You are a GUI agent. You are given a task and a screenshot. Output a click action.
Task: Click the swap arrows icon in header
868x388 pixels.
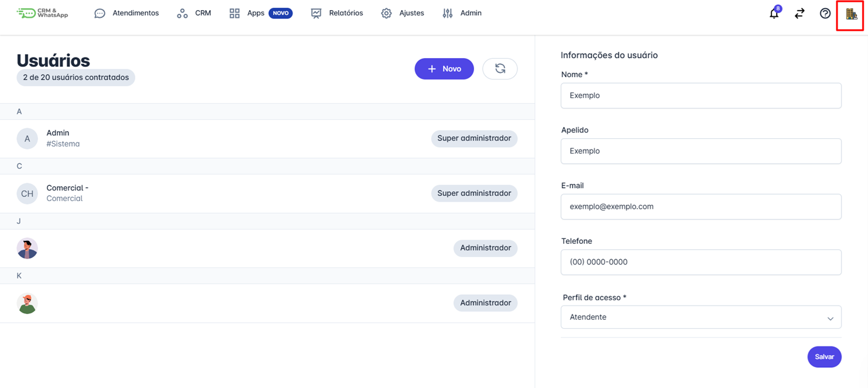point(800,13)
